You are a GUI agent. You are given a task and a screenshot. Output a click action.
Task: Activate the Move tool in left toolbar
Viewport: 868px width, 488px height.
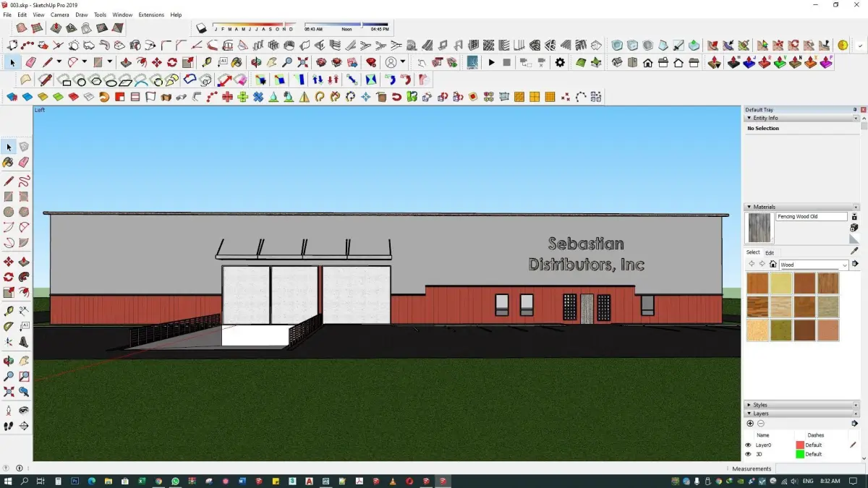9,262
